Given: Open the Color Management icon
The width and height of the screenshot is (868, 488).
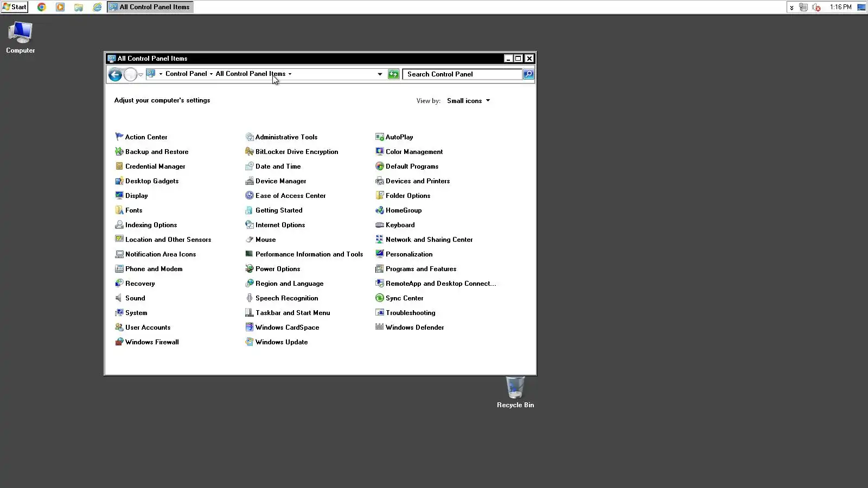Looking at the screenshot, I should coord(380,151).
